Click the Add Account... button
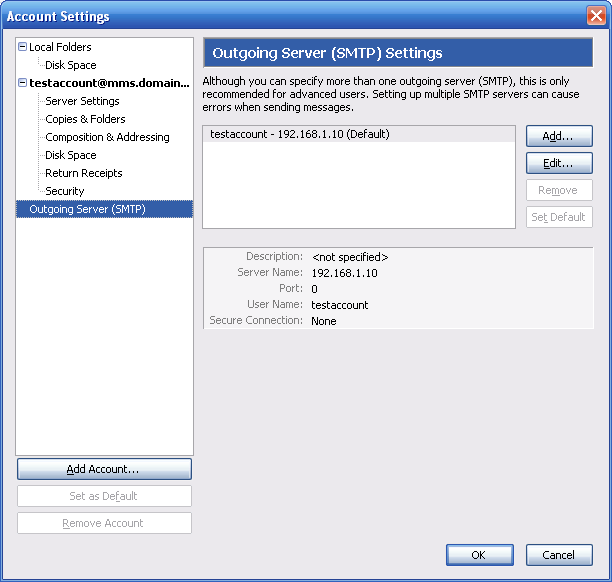Viewport: 612px width, 582px height. tap(104, 469)
